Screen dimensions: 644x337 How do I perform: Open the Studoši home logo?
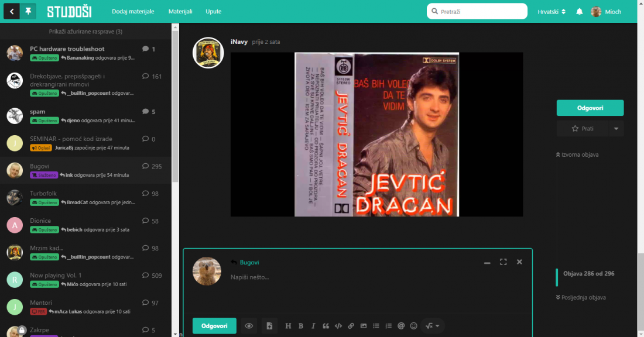pos(70,12)
